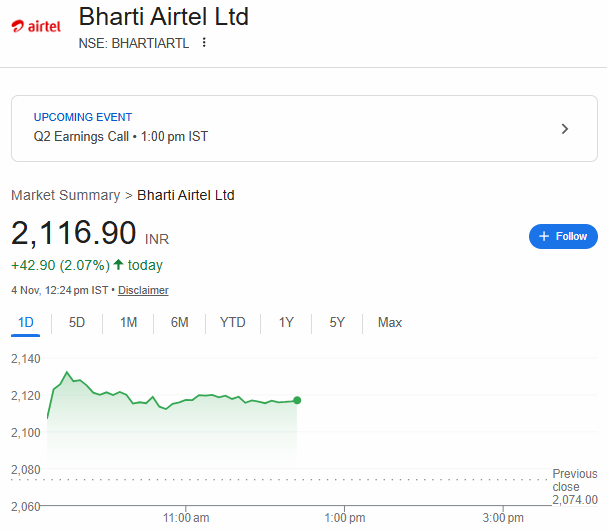View the 1Y price chart

pos(286,322)
